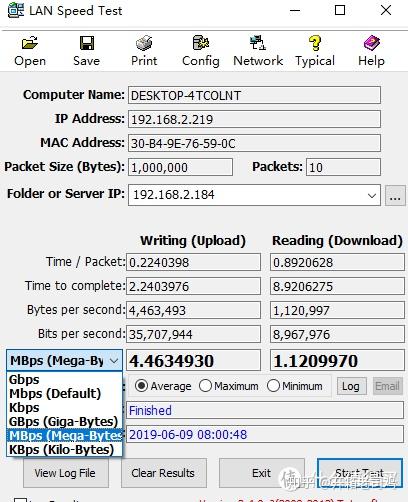Select the Average radio button
This screenshot has width=408, height=502.
click(141, 386)
